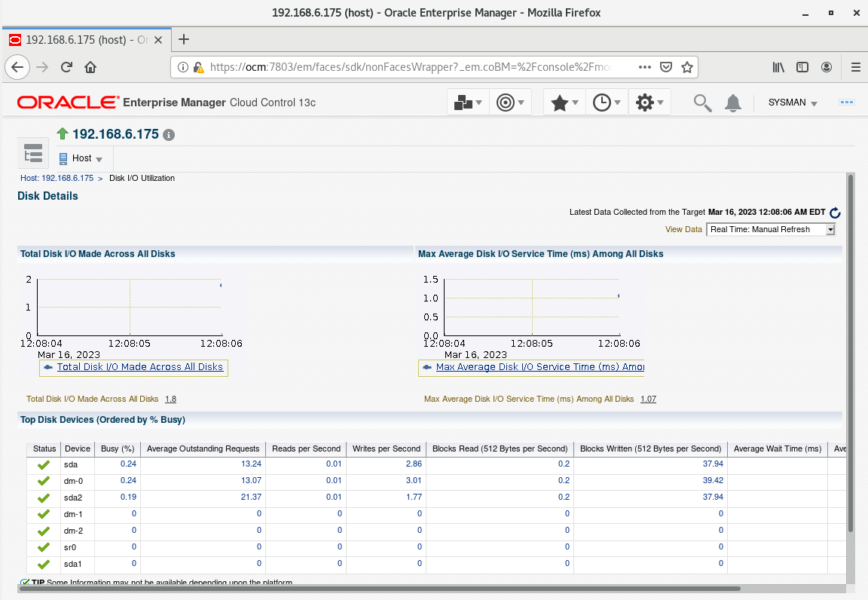Click the sr0 status check mark

[44, 547]
